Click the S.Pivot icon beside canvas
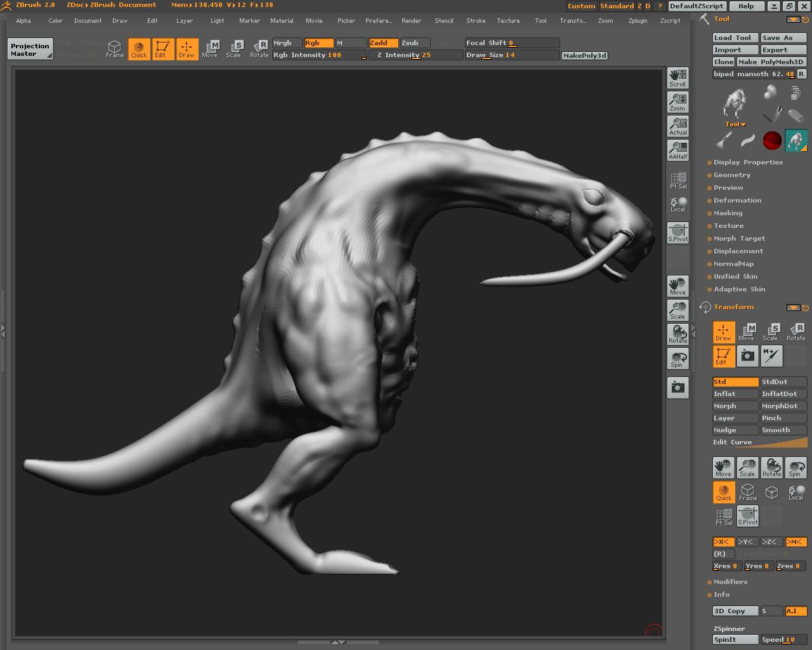 678,233
